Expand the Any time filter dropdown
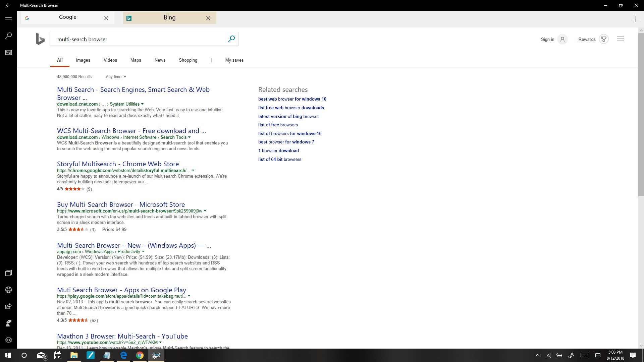 coord(116,77)
